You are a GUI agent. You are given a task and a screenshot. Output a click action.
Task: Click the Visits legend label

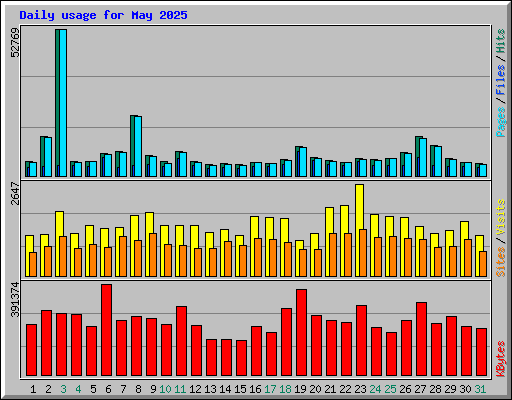click(x=501, y=218)
